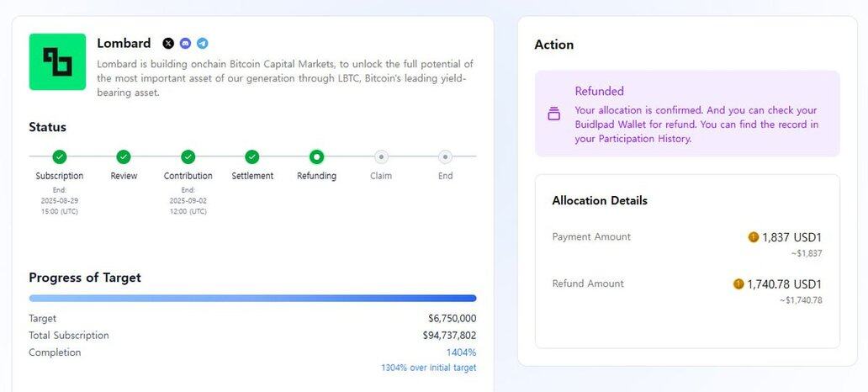Click the Refunded heading
868x392 pixels.
click(x=600, y=91)
